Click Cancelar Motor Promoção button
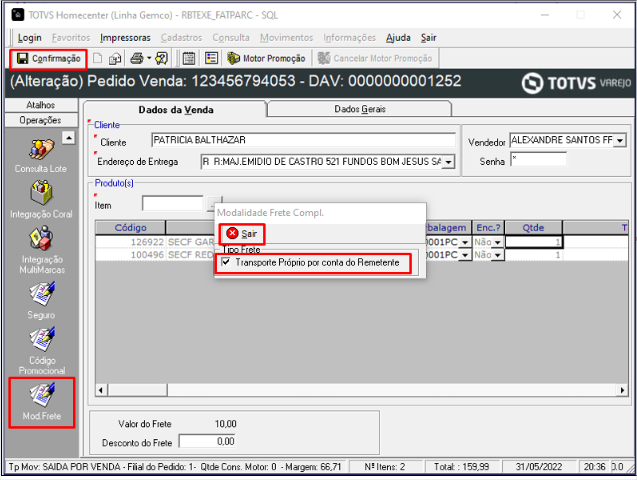Image resolution: width=637 pixels, height=480 pixels. point(375,58)
